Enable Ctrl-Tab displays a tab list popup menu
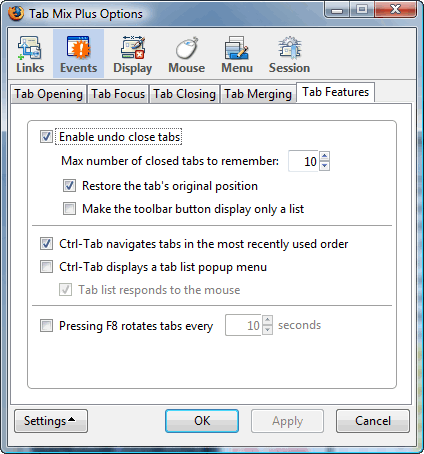Screen dimensions: 424x454 click(x=46, y=267)
